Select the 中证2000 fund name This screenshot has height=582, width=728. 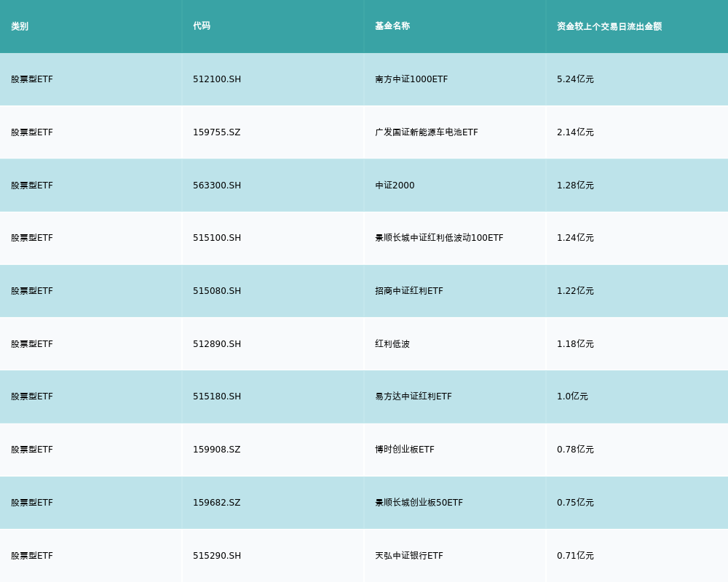[x=395, y=186]
